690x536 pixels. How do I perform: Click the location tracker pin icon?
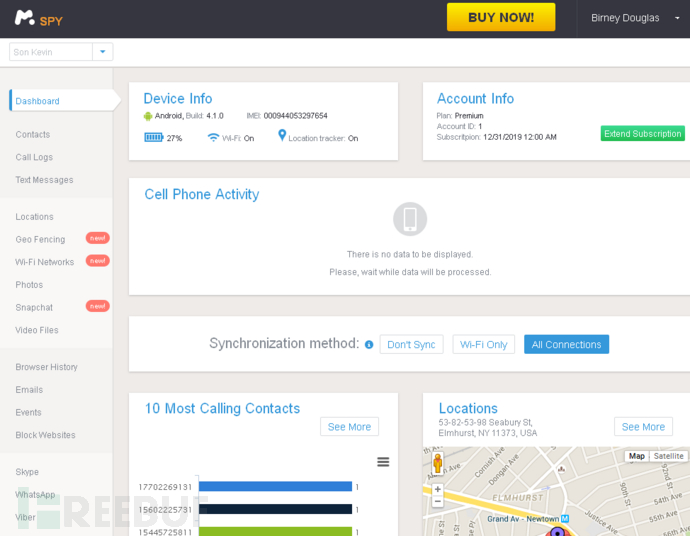(282, 136)
